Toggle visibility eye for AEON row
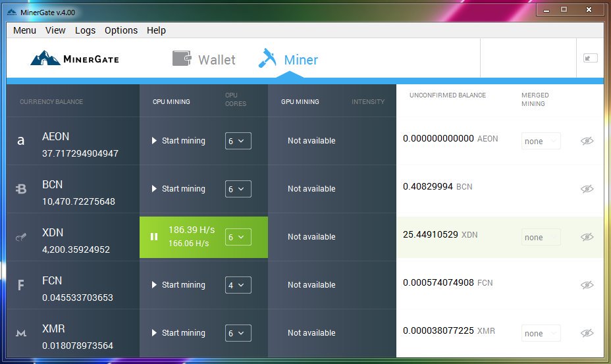611x364 pixels. tap(587, 141)
